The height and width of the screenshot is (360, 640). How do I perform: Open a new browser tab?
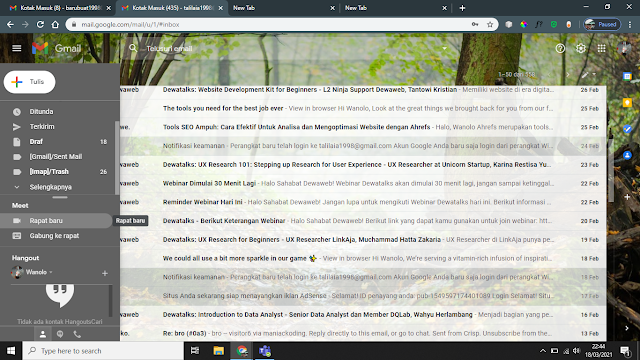462,8
